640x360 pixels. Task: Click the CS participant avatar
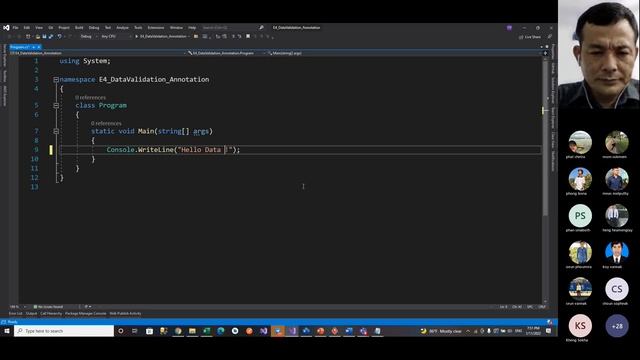617,289
